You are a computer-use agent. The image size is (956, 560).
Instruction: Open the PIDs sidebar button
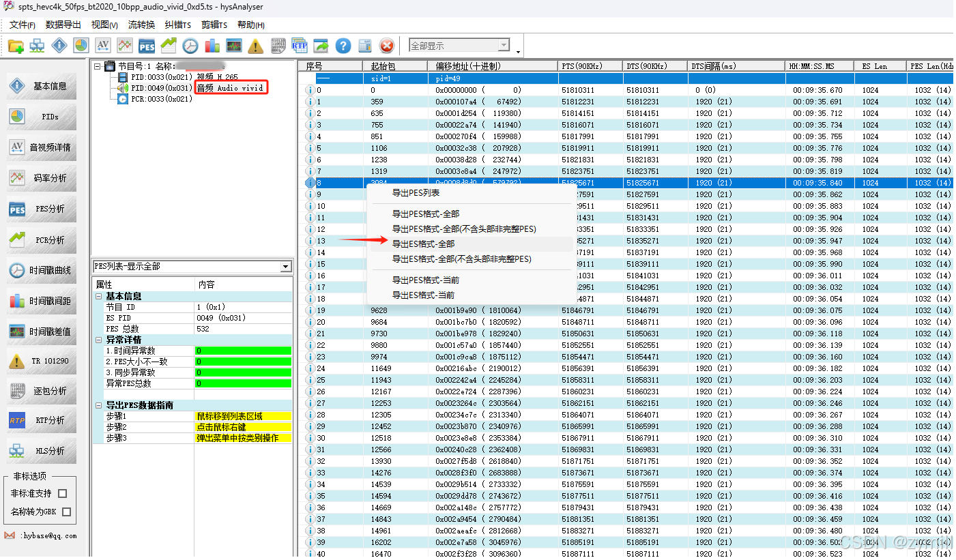[x=42, y=117]
